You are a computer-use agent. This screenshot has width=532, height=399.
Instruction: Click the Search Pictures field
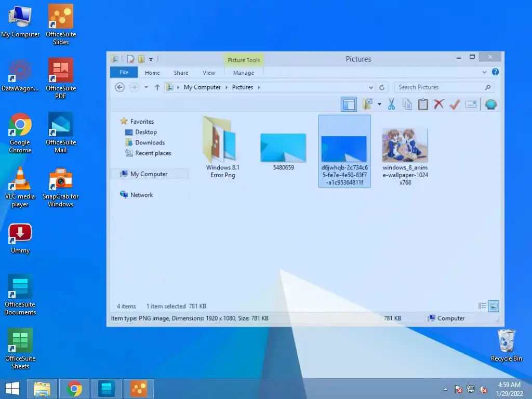[x=444, y=87]
